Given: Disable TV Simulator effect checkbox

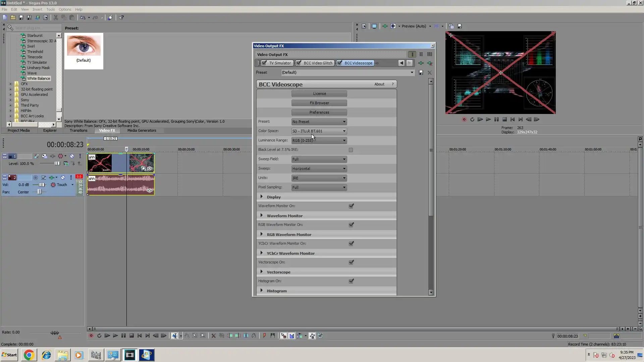Looking at the screenshot, I should coord(264,63).
